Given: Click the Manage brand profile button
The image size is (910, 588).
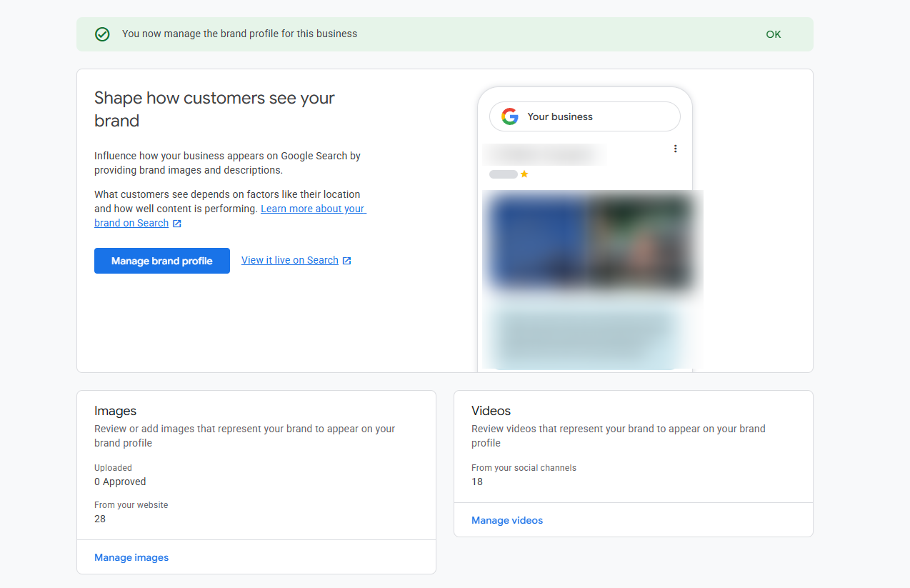Looking at the screenshot, I should pos(161,260).
